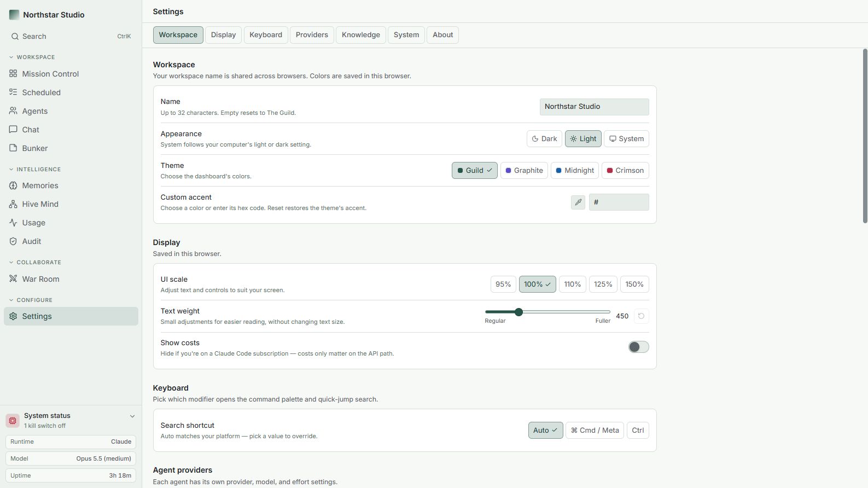Screen dimensions: 868x488
Task: Set search shortcut to Cmd / Meta
Action: 595,431
